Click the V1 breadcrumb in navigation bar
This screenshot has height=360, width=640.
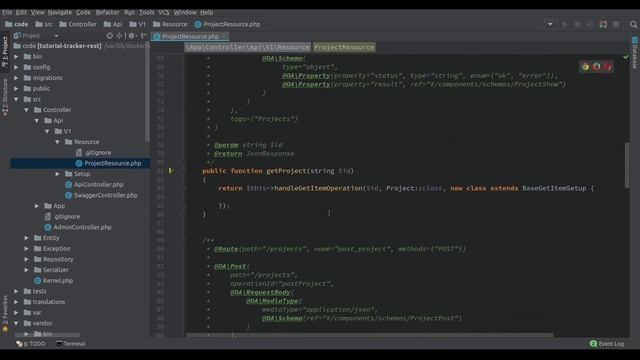click(x=138, y=24)
